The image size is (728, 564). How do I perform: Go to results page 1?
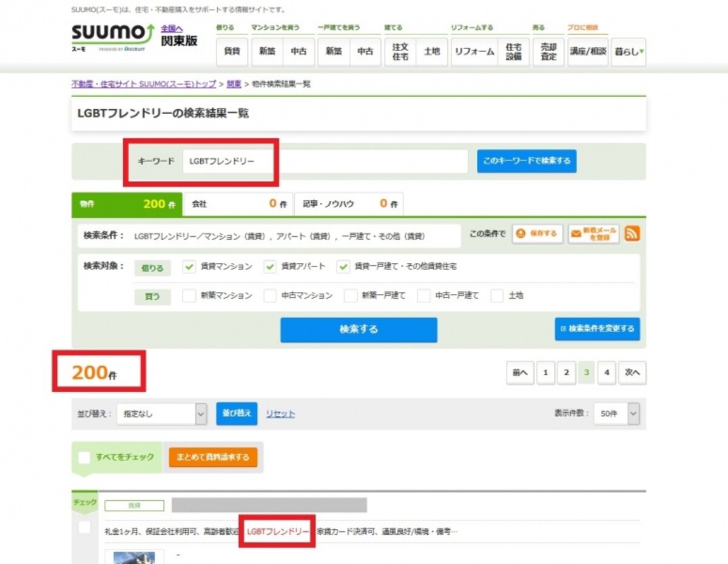[545, 373]
